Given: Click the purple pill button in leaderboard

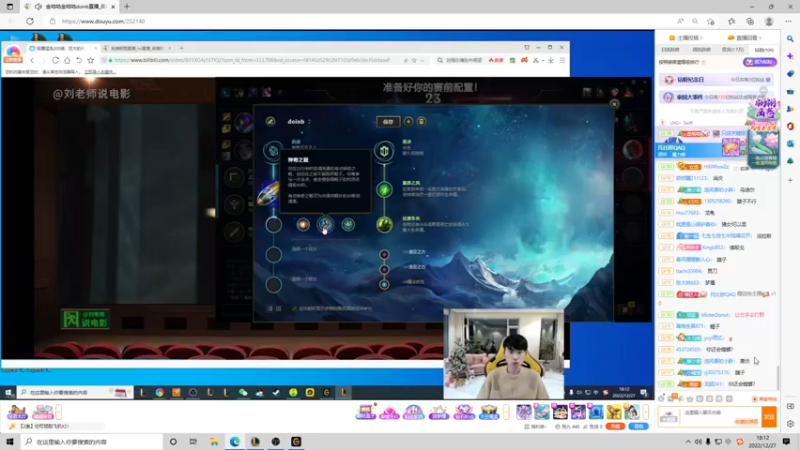Looking at the screenshot, I should coord(760,62).
